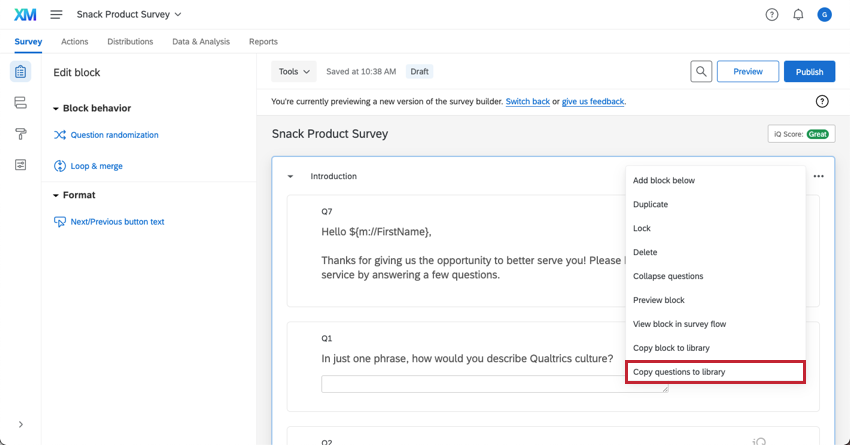This screenshot has width=850, height=445.
Task: Choose Preview block
Action: 715,300
